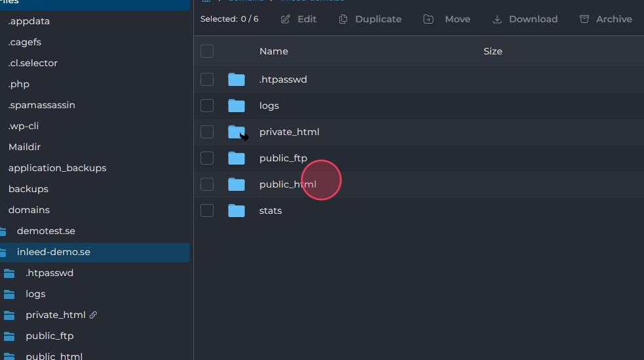Check the box for the .htpasswd folder

pos(207,79)
